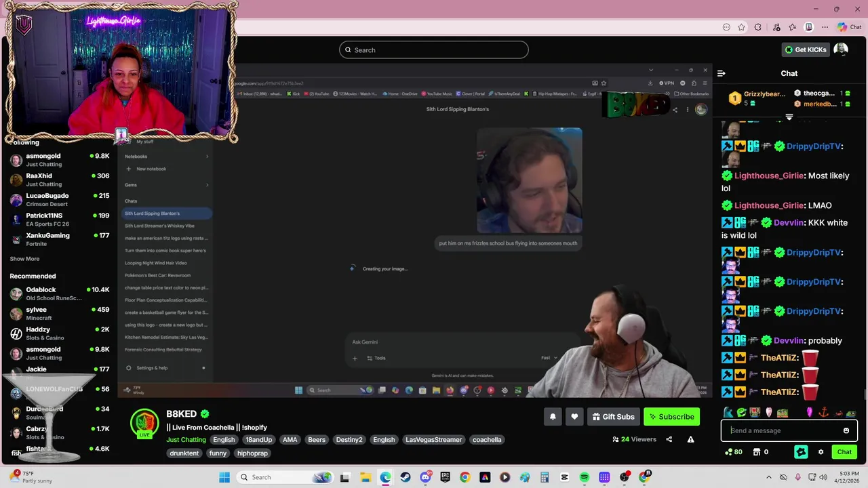Click the 24 Viewers count
Image resolution: width=868 pixels, height=488 pixels.
click(x=634, y=439)
